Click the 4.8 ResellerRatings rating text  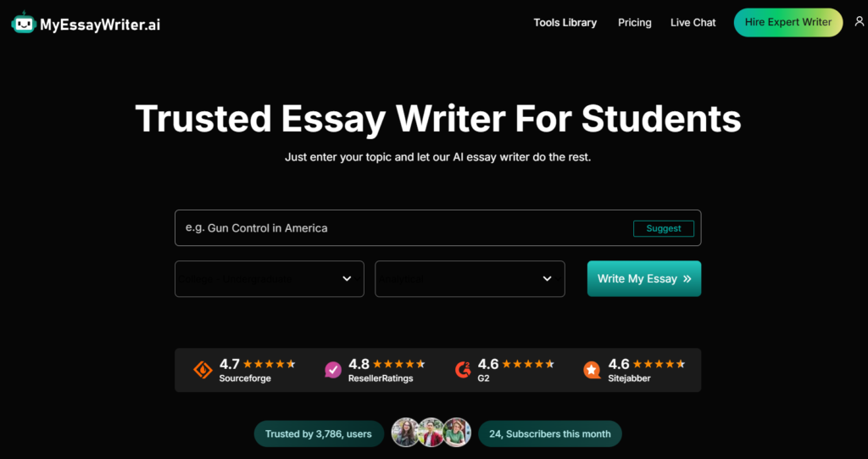point(359,364)
